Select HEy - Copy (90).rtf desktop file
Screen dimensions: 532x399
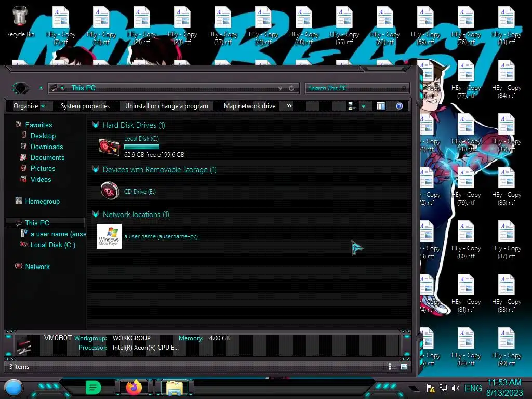tap(507, 347)
